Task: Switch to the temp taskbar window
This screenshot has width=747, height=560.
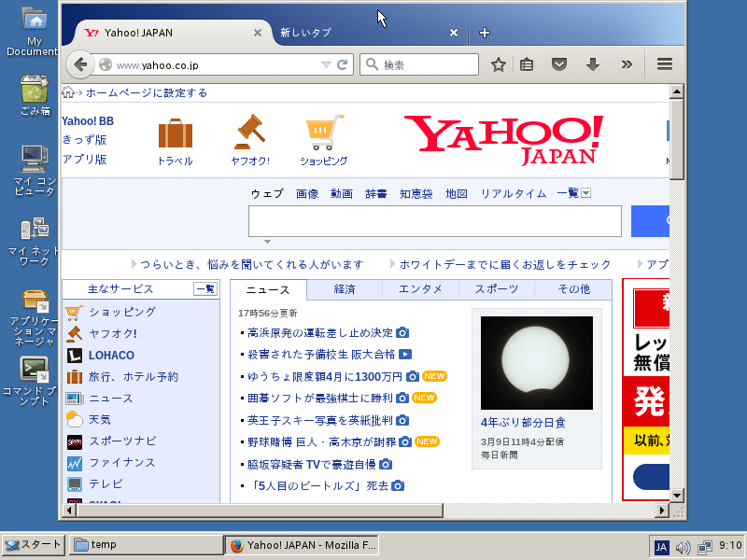Action: pyautogui.click(x=147, y=545)
